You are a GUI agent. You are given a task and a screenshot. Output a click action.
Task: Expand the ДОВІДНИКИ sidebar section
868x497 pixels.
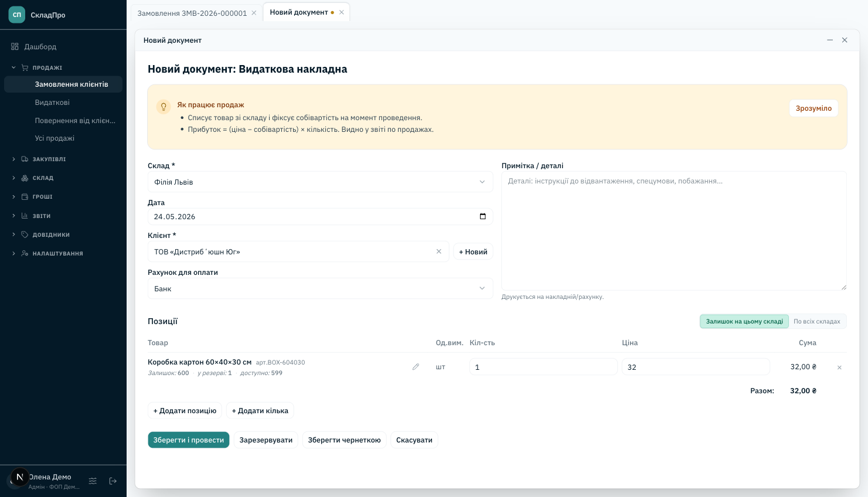coord(63,234)
